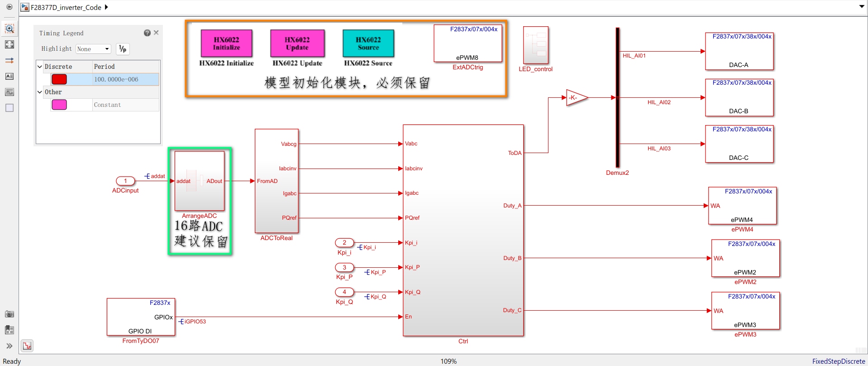Toggle the 1/P rate display button
The height and width of the screenshot is (366, 868).
[x=123, y=49]
